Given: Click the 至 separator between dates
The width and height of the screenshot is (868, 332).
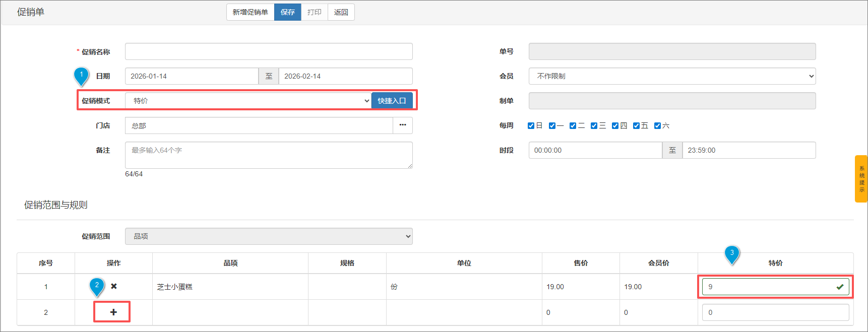Looking at the screenshot, I should [x=269, y=76].
